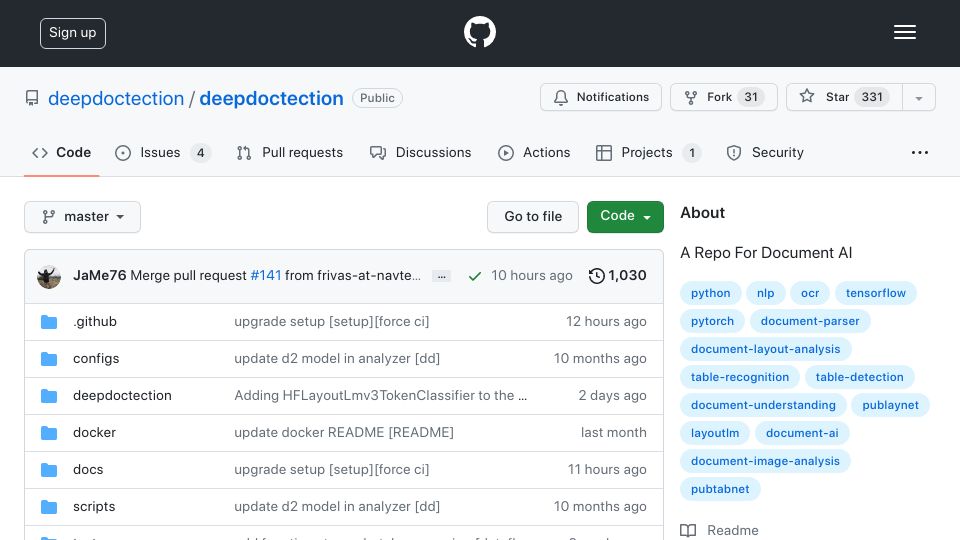The height and width of the screenshot is (540, 960).
Task: Open the Security tab
Action: (765, 152)
